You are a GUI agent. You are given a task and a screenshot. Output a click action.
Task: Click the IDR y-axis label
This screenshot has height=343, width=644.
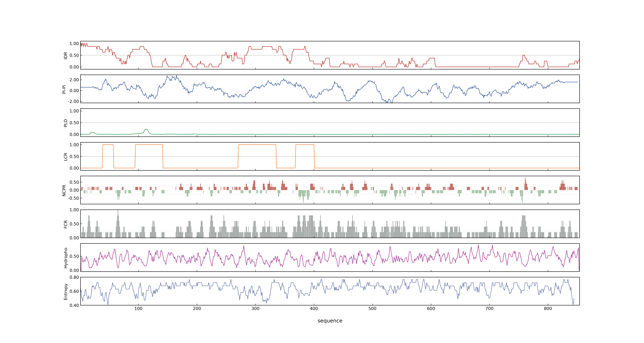pyautogui.click(x=66, y=55)
